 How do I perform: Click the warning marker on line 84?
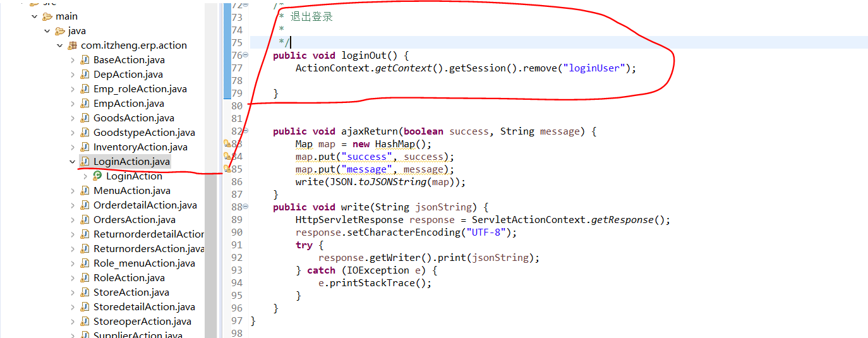tap(227, 156)
